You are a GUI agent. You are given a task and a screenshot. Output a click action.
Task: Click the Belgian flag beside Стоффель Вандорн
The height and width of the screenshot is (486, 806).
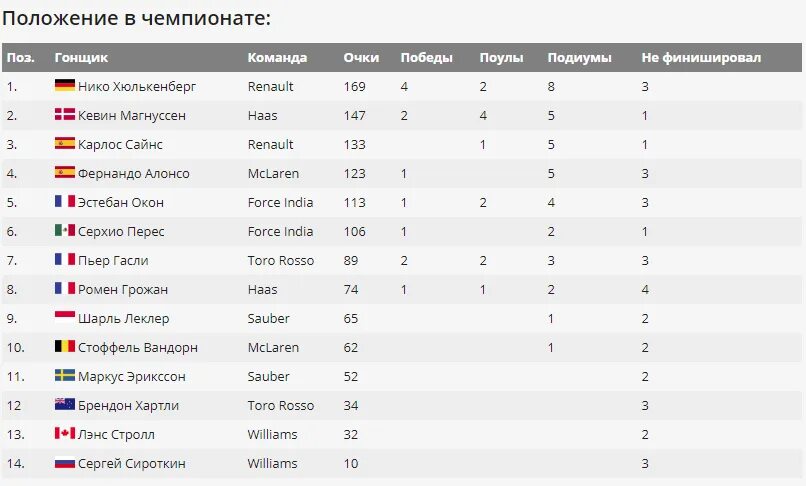coord(65,346)
